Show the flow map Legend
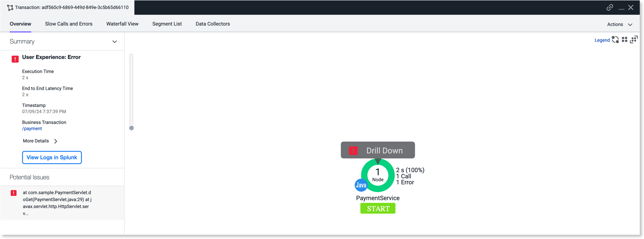Image resolution: width=644 pixels, height=239 pixels. 602,40
